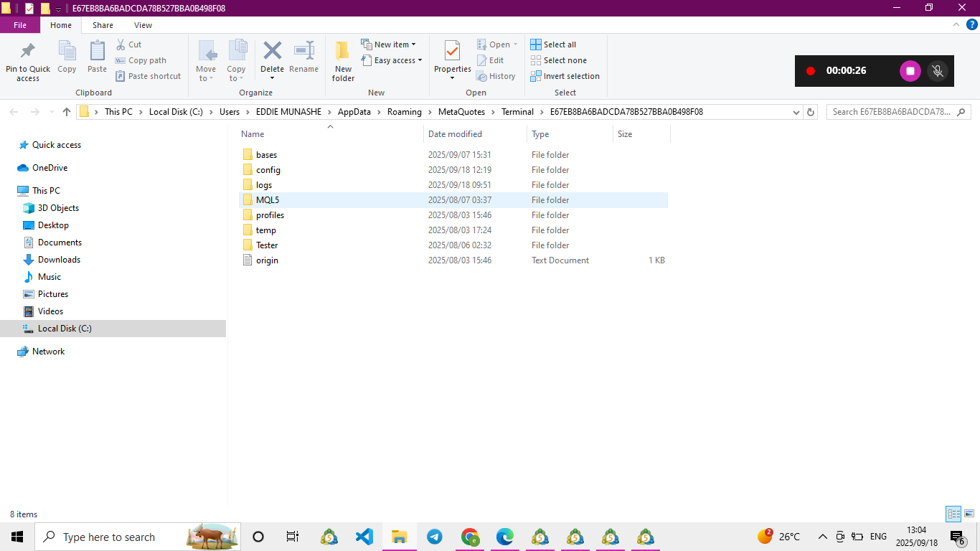The width and height of the screenshot is (980, 551).
Task: Cut the selected item using the scissors
Action: [128, 44]
